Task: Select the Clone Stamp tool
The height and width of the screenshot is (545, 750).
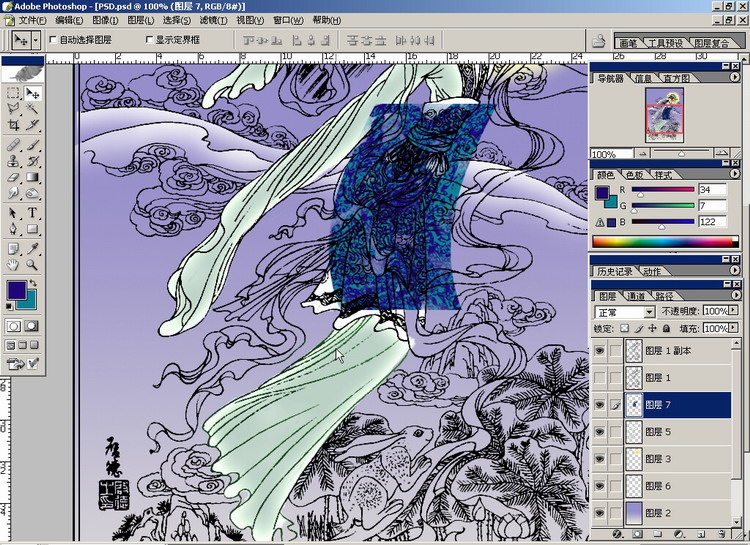Action: point(13,161)
